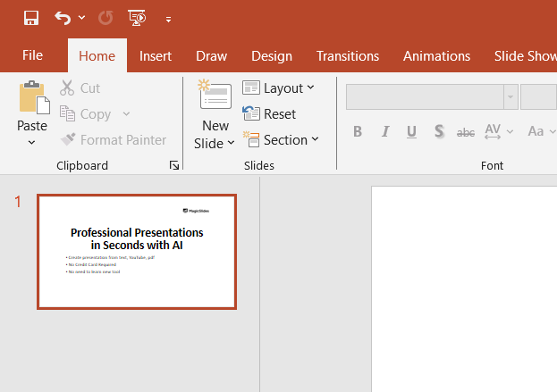Click the New Slide icon
The image size is (557, 392).
pos(215,97)
